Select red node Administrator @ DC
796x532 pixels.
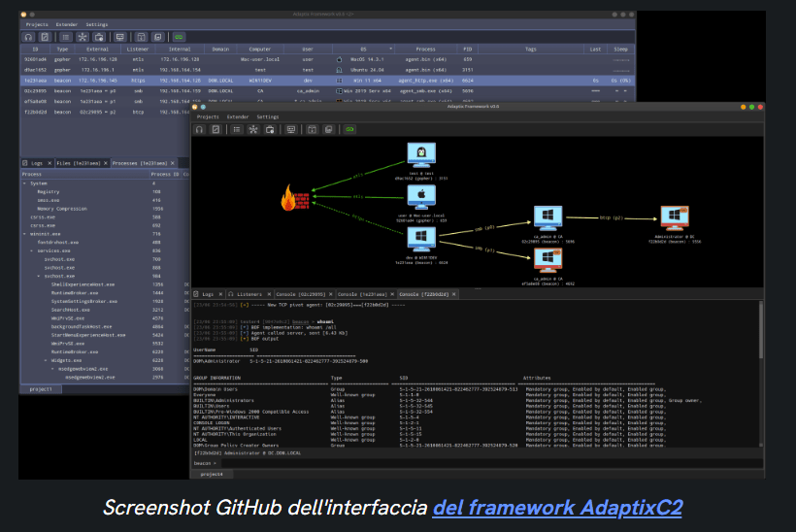click(674, 218)
